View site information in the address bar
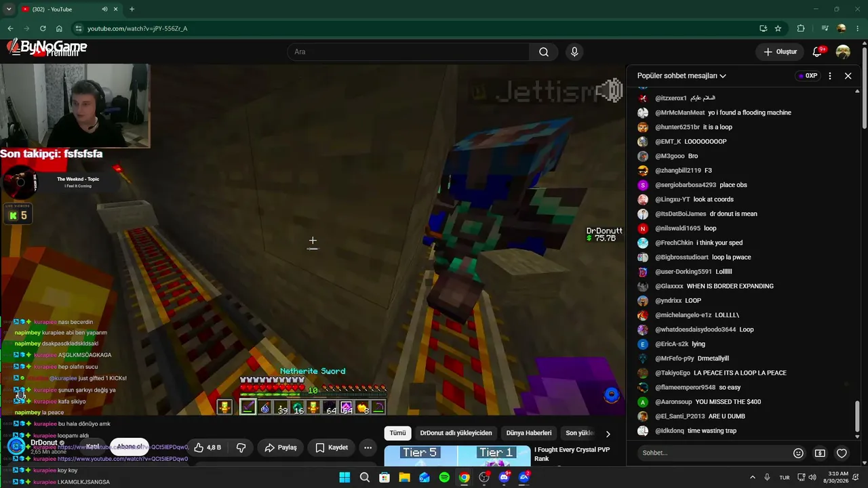The width and height of the screenshot is (868, 488). [x=79, y=28]
